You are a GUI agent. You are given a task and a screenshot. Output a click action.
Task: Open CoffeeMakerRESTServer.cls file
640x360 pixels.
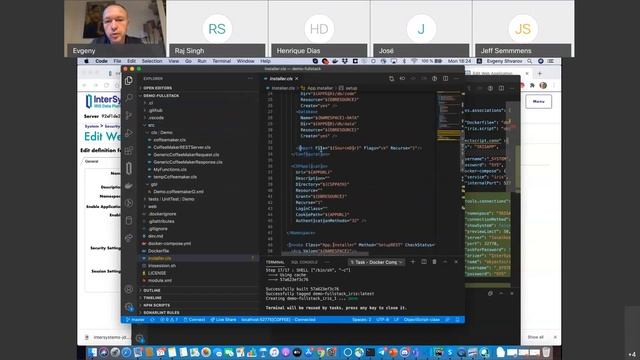point(182,147)
